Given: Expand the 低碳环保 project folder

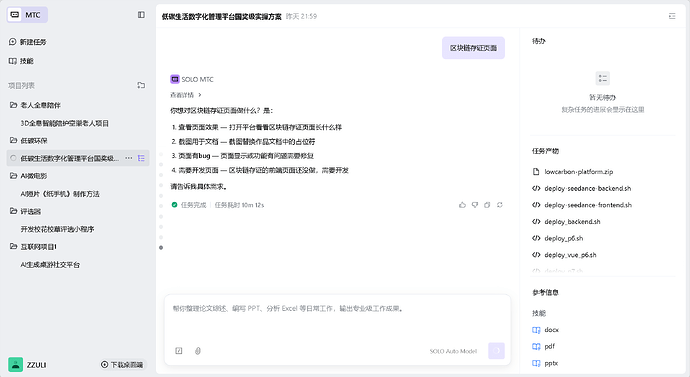Looking at the screenshot, I should pyautogui.click(x=29, y=140).
